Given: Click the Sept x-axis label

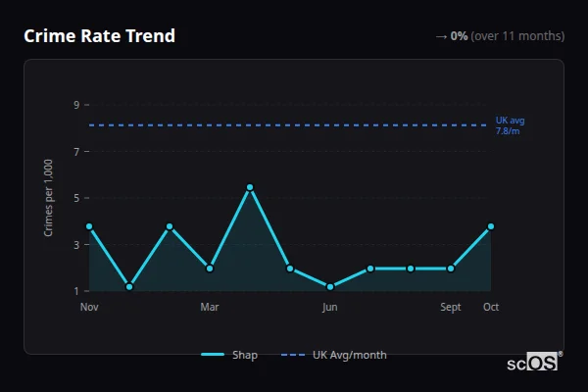Looking at the screenshot, I should [x=451, y=307].
